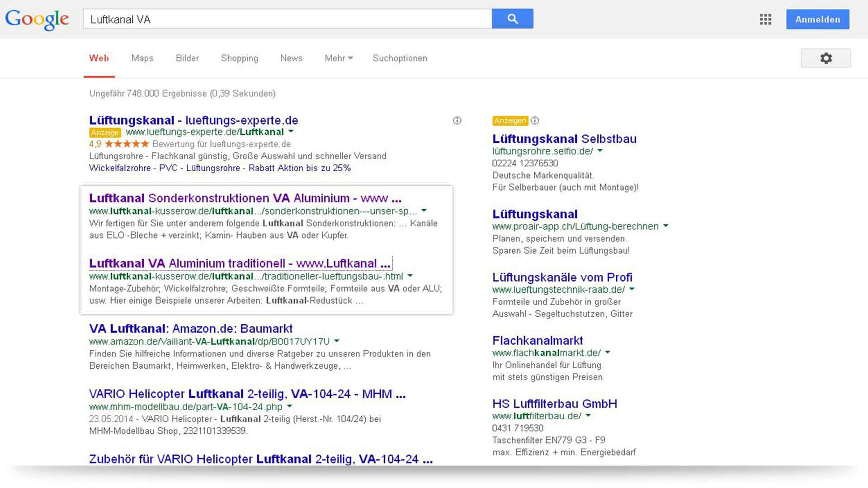Expand arrow next to lueftungstechnik-raab.de URL
This screenshot has height=488, width=868.
[x=632, y=289]
